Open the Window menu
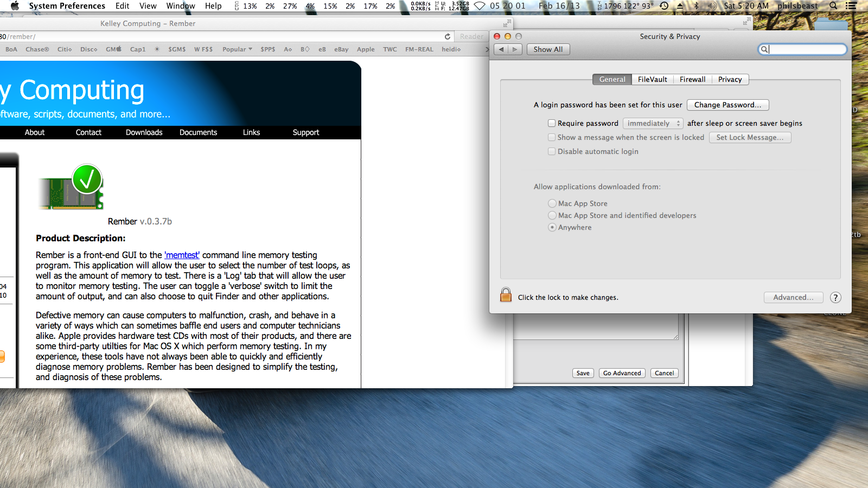This screenshot has width=868, height=488. (x=181, y=5)
